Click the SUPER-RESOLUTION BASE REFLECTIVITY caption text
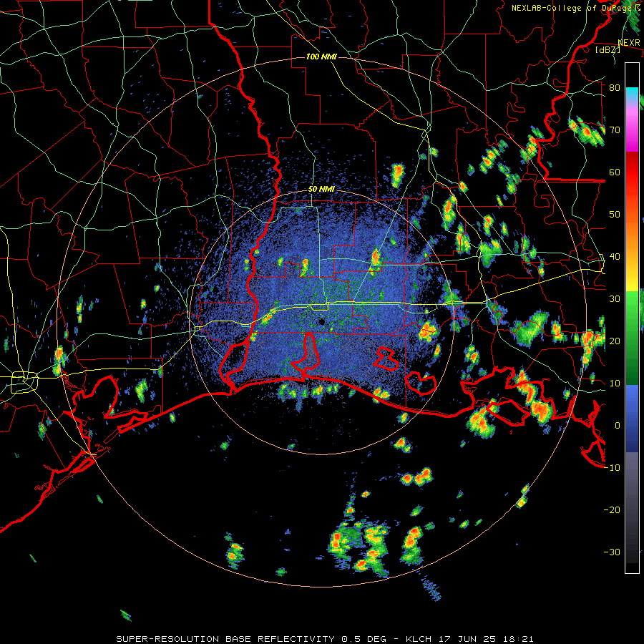Image resolution: width=644 pixels, height=644 pixels. [x=225, y=639]
